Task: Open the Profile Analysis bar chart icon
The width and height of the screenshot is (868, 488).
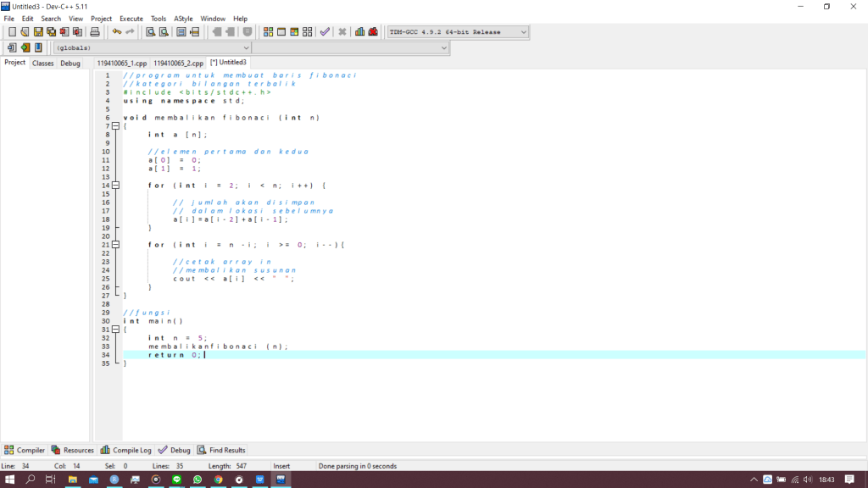Action: (360, 32)
